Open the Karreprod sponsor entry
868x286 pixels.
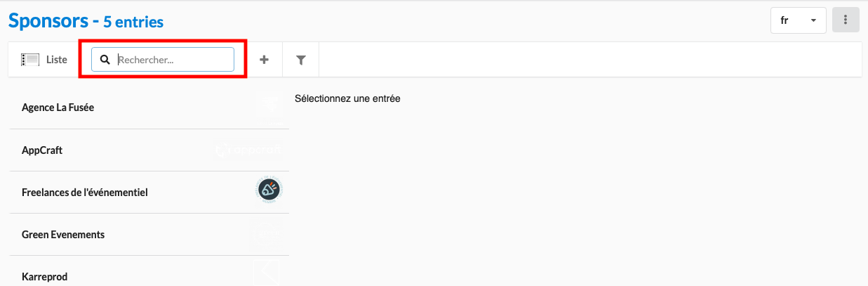[45, 277]
